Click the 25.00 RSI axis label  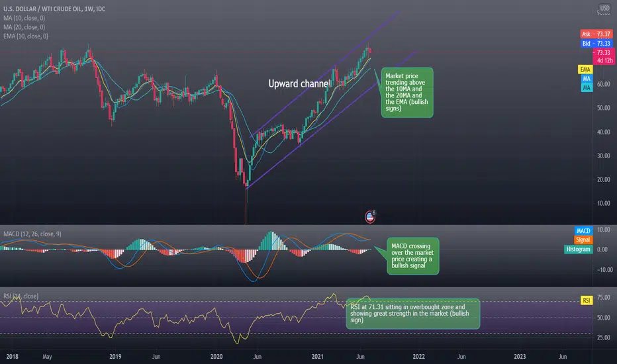(604, 338)
